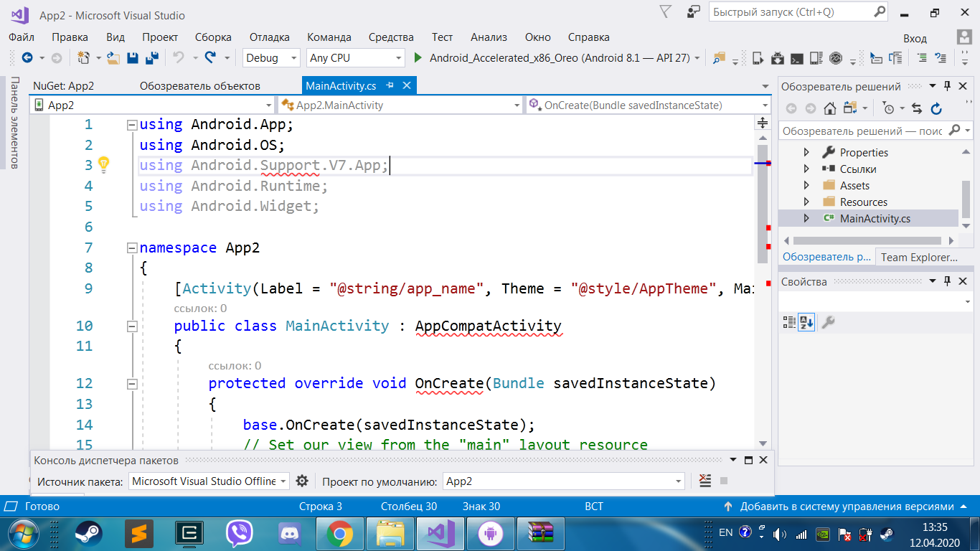Toggle pin on MainActivity.cs tab

coord(390,85)
